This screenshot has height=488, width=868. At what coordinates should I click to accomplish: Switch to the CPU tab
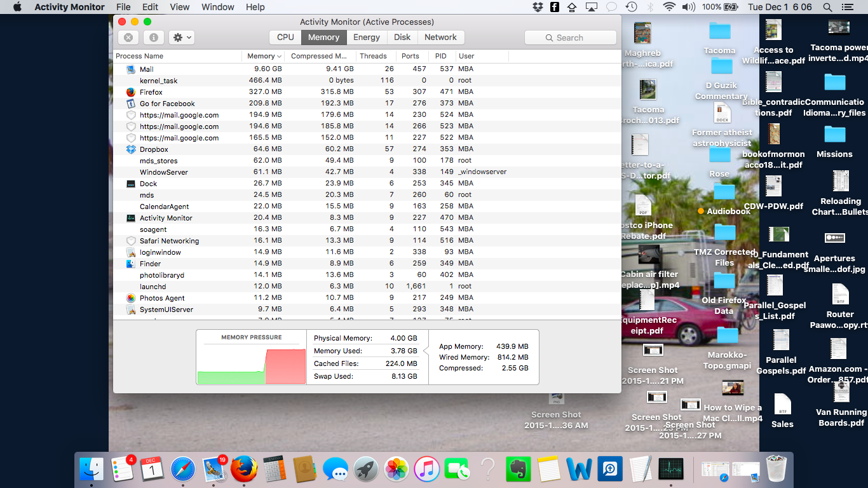pos(285,37)
